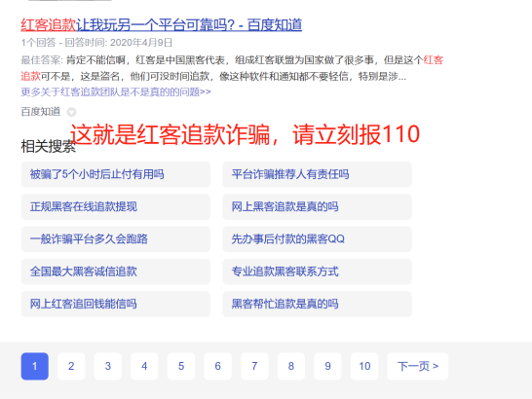Viewport: 532px width, 399px height.
Task: Search related term 平台诈骗推荐人有责任吗
Action: 317,174
